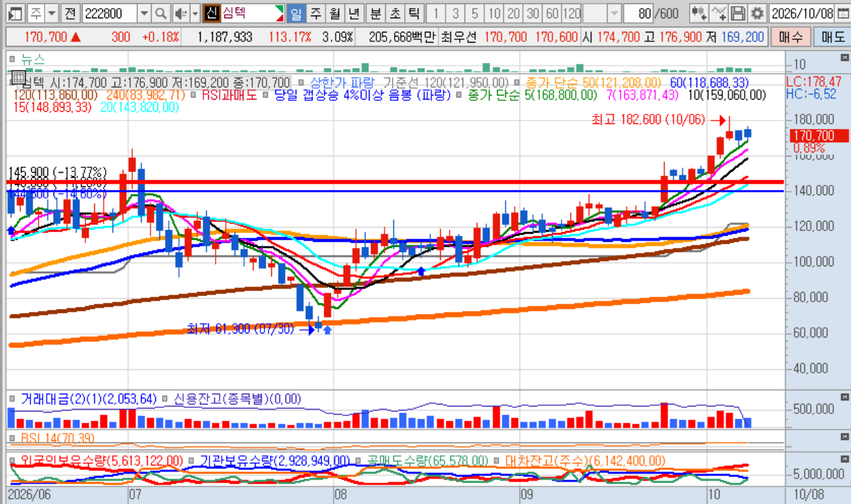Edit the date field 2026/10/08
The image size is (851, 504).
[803, 13]
